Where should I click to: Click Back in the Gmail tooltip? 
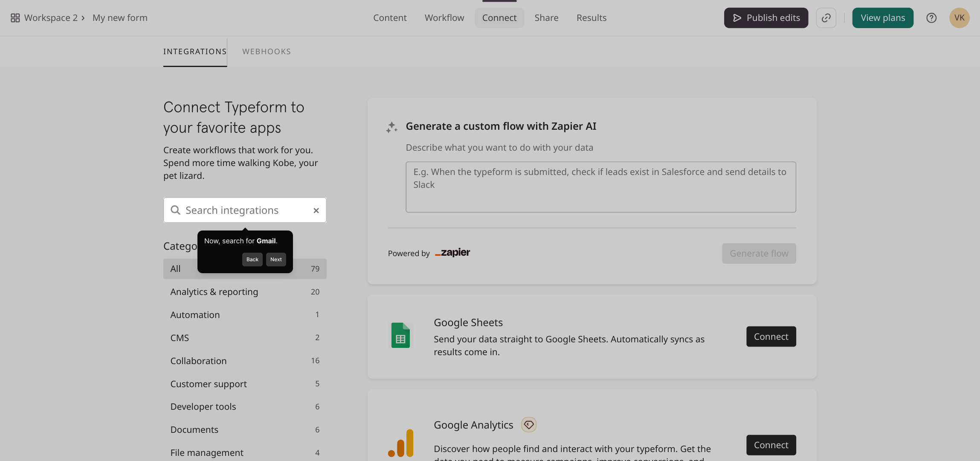[x=252, y=260]
